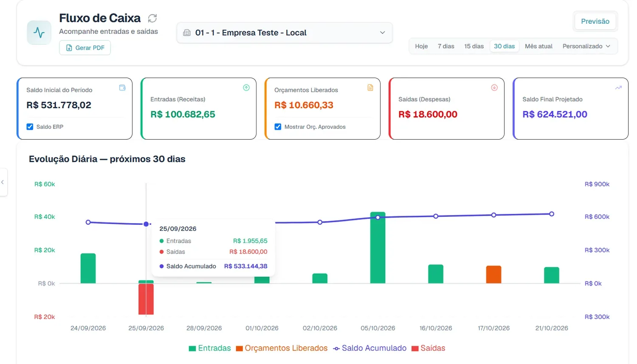This screenshot has height=364, width=637.
Task: Click the R$ 531.778,02 initial balance value
Action: pyautogui.click(x=59, y=105)
